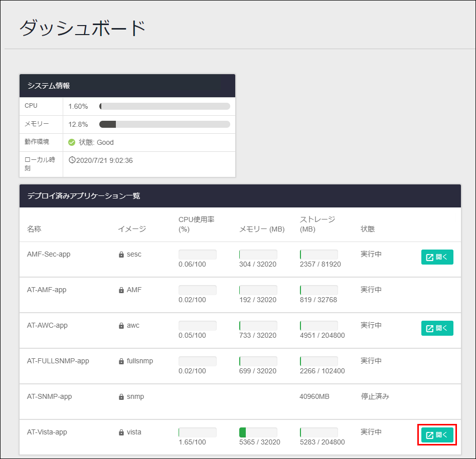Click the 名称 column header

(x=34, y=228)
